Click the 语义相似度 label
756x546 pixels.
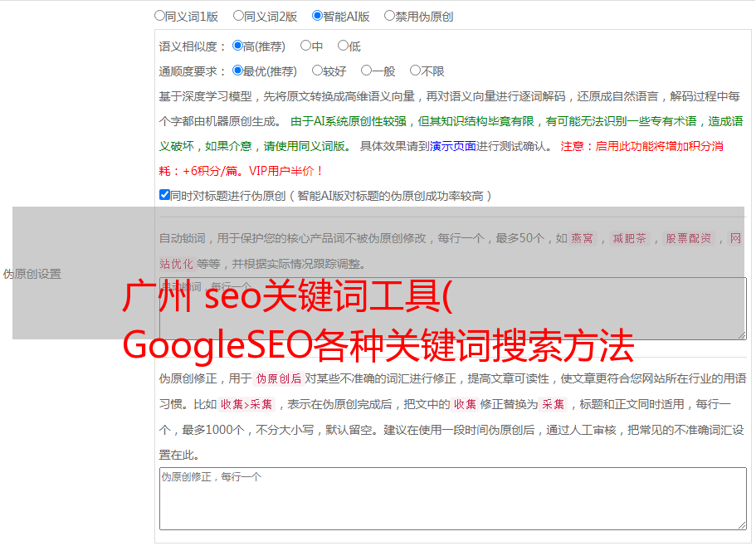tap(193, 46)
